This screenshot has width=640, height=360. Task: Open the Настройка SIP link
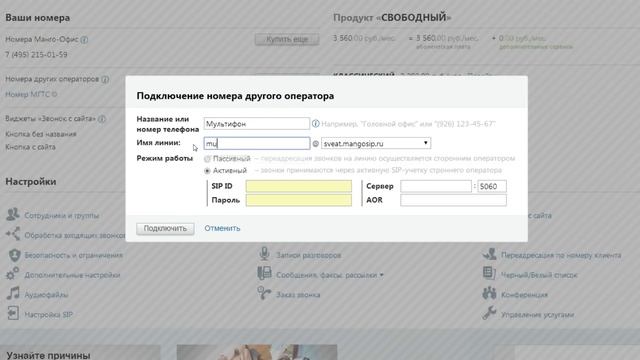pyautogui.click(x=49, y=315)
